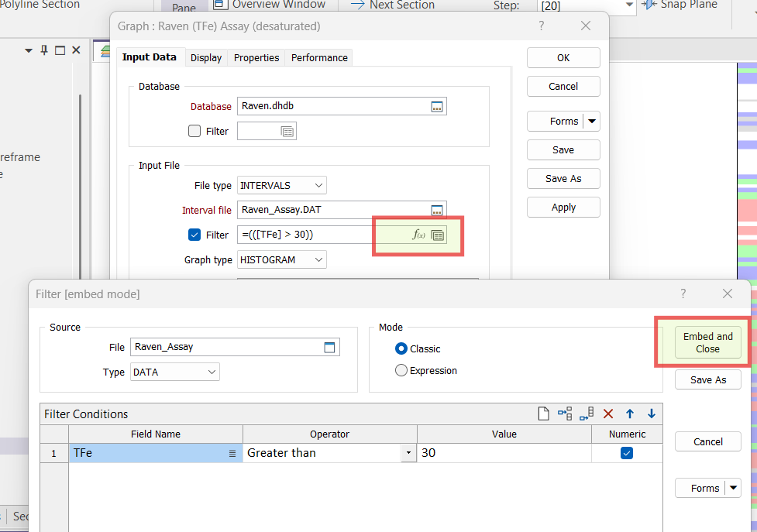Viewport: 757px width, 532px height.
Task: Browse for Raven.dhdb database file
Action: click(437, 107)
